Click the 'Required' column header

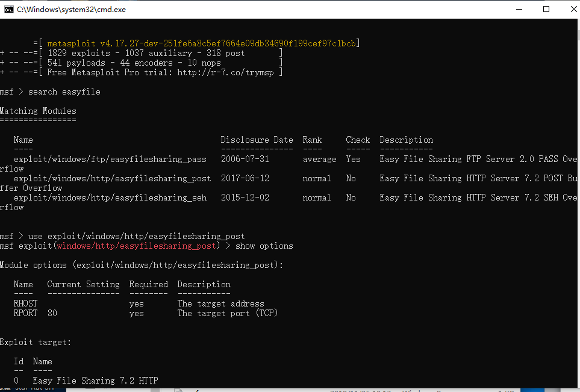point(148,284)
